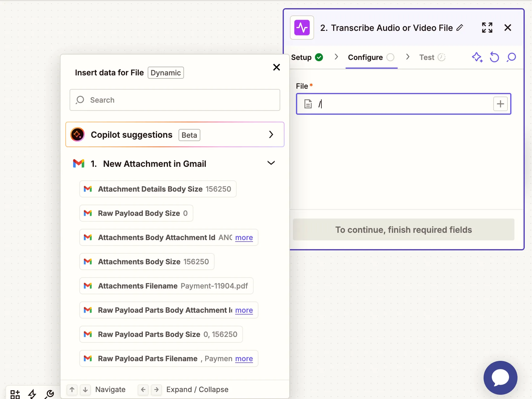The width and height of the screenshot is (532, 399).
Task: Click the lightning bolt icon at bottom left
Action: point(32,394)
